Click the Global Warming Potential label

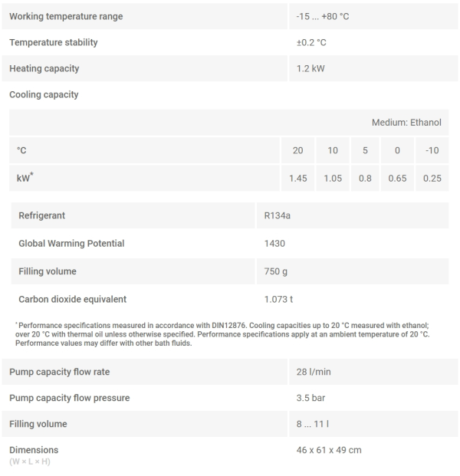71,244
